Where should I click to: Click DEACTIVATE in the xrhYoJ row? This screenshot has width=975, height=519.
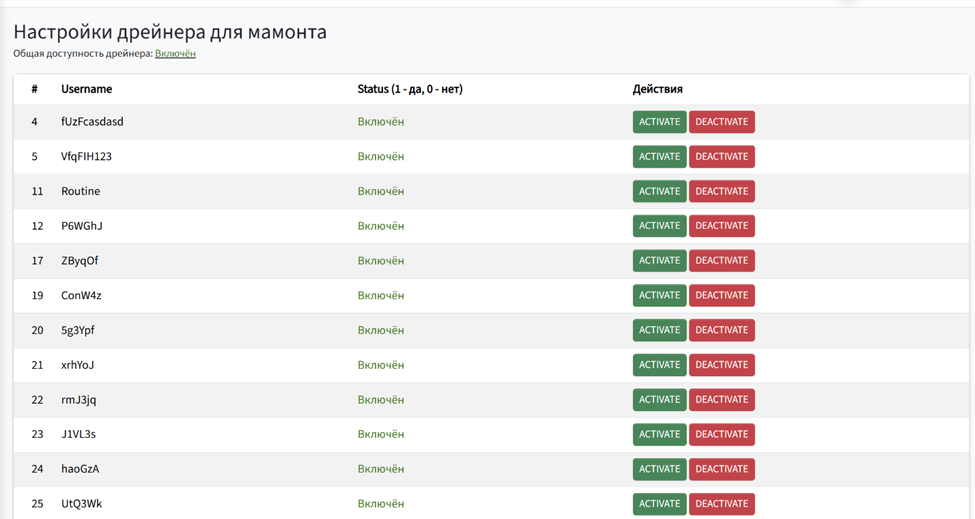click(x=722, y=365)
